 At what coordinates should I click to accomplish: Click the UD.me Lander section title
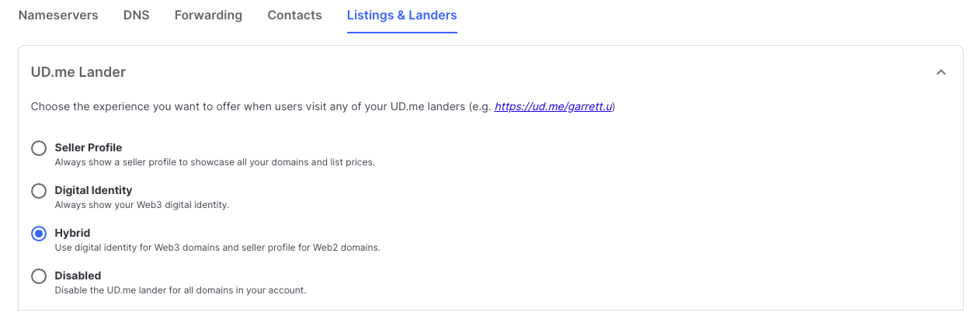78,72
